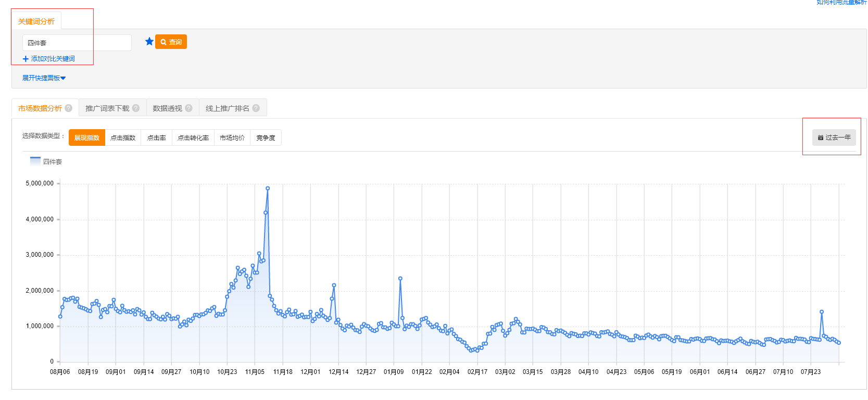Select the 展现指数 data type
This screenshot has height=400, width=868.
point(87,137)
